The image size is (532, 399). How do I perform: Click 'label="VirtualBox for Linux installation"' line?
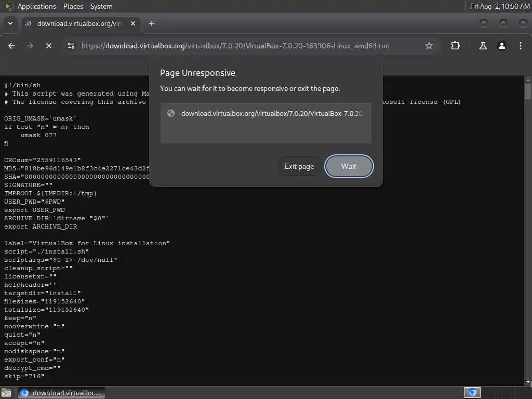pyautogui.click(x=87, y=243)
